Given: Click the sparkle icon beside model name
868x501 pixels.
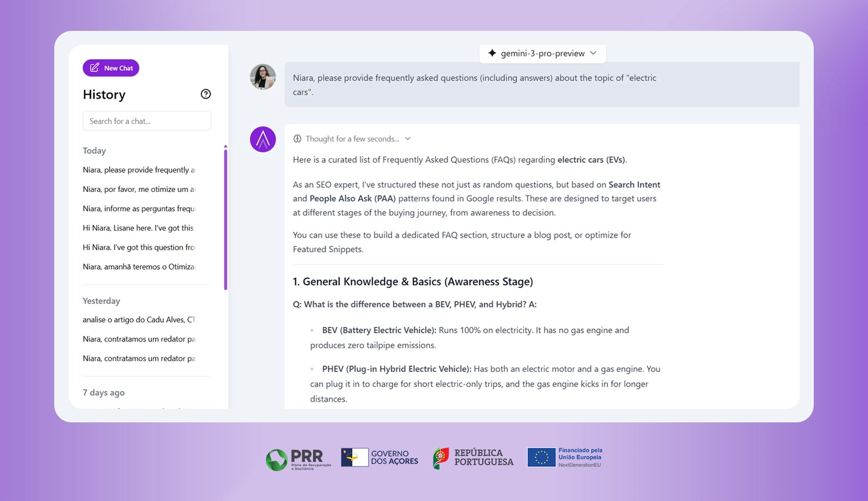Looking at the screenshot, I should point(492,53).
